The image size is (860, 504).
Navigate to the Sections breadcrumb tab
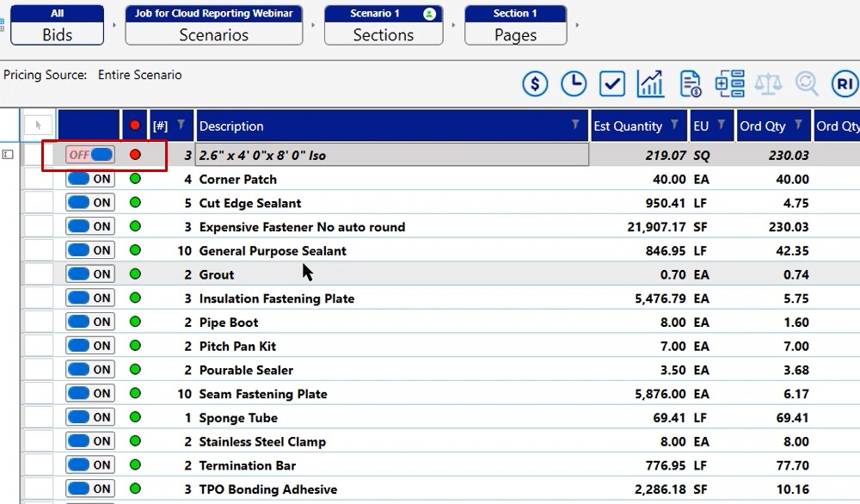tap(383, 25)
